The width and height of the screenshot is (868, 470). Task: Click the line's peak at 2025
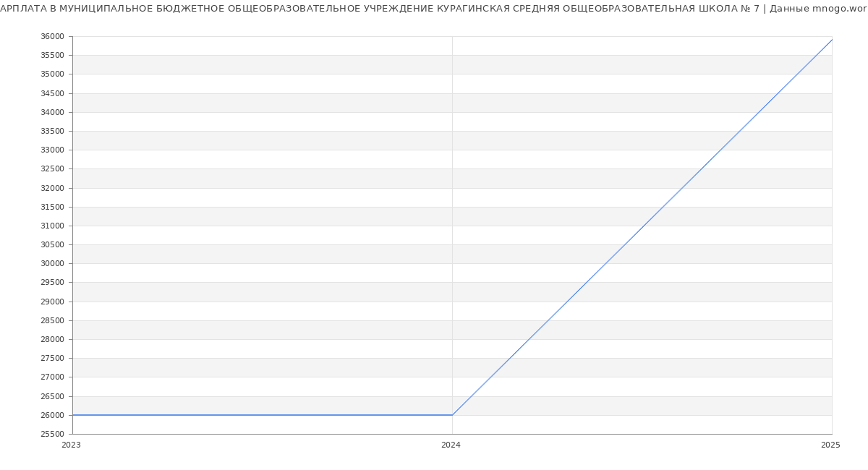[x=832, y=40]
